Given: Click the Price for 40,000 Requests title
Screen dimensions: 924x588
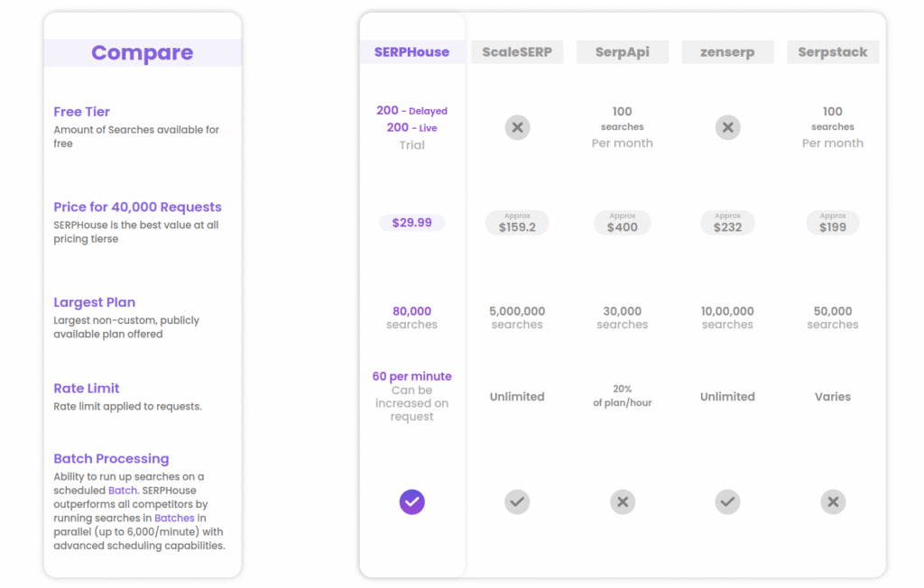Looking at the screenshot, I should (x=137, y=207).
